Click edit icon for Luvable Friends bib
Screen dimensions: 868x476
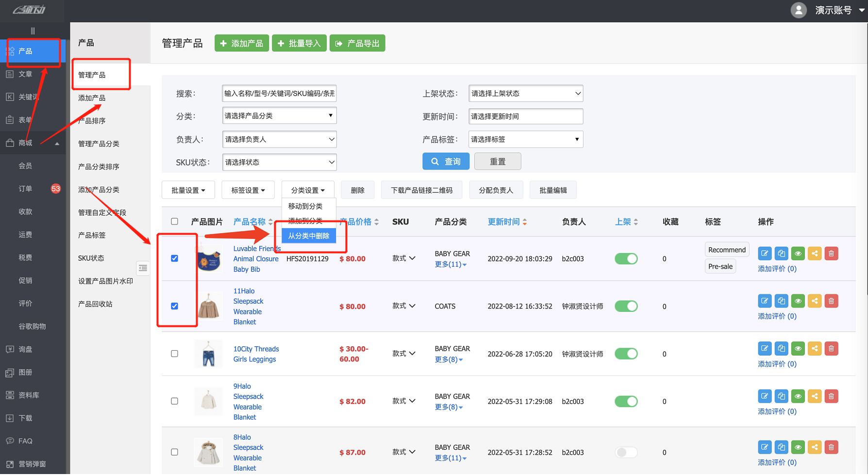point(765,254)
